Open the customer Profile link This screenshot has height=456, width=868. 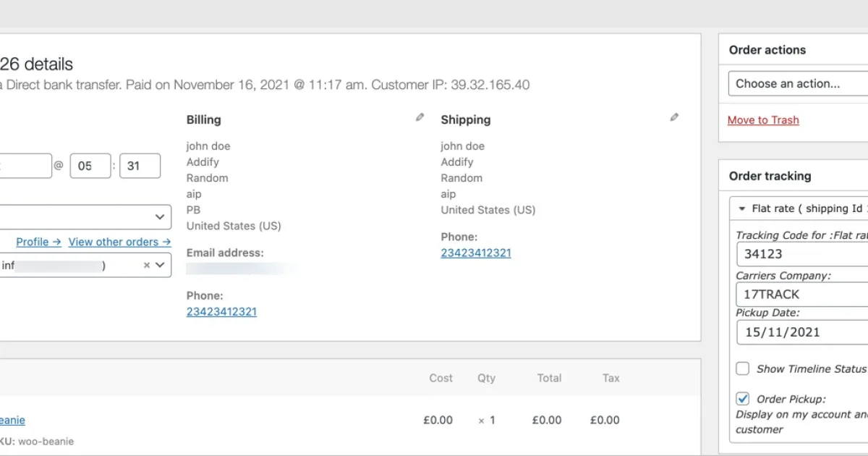pos(38,242)
